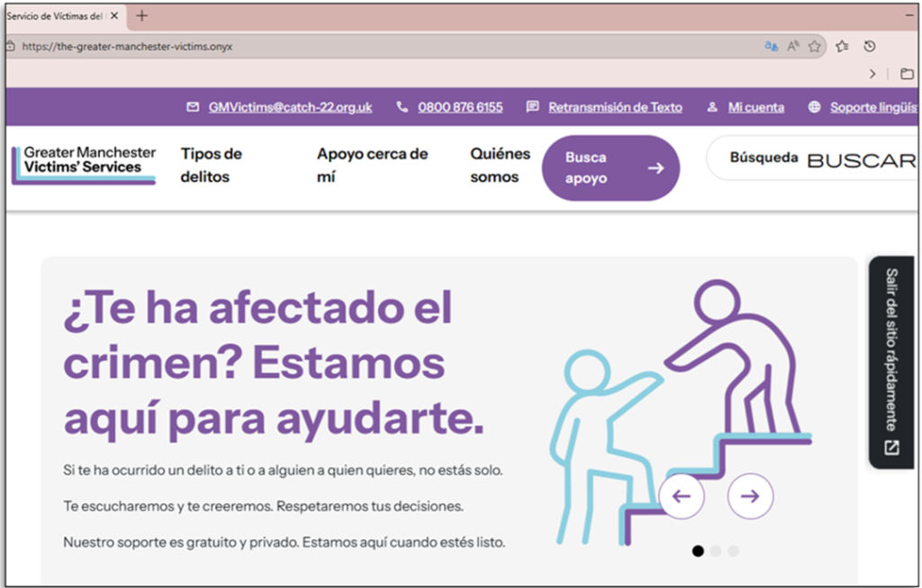The height and width of the screenshot is (588, 922).
Task: Open the Apoyo cerca de mí menu
Action: click(372, 166)
